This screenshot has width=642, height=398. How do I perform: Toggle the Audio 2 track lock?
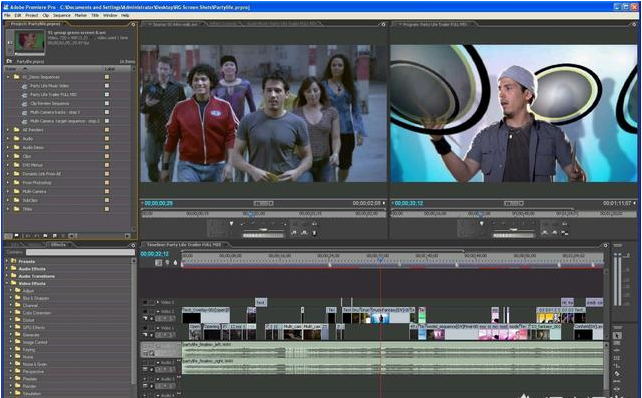151,362
